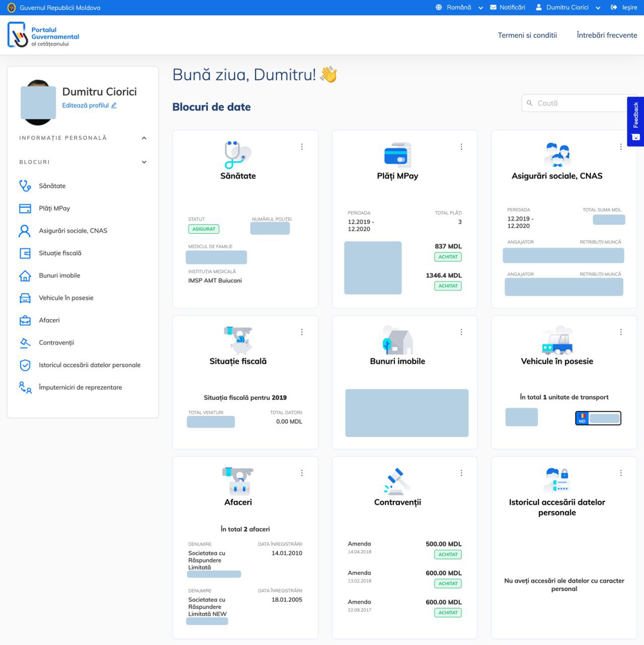Click the Contravenții gavel sidebar icon
The width and height of the screenshot is (644, 645).
pyautogui.click(x=25, y=343)
